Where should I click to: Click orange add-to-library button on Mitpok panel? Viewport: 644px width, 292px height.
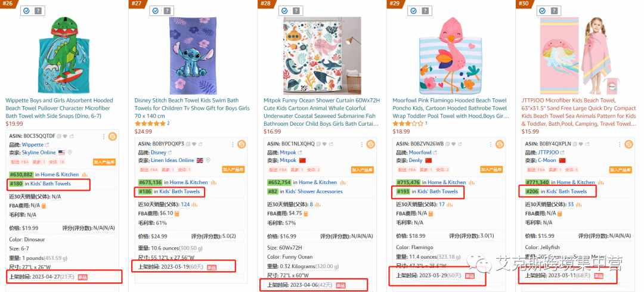pyautogui.click(x=363, y=170)
